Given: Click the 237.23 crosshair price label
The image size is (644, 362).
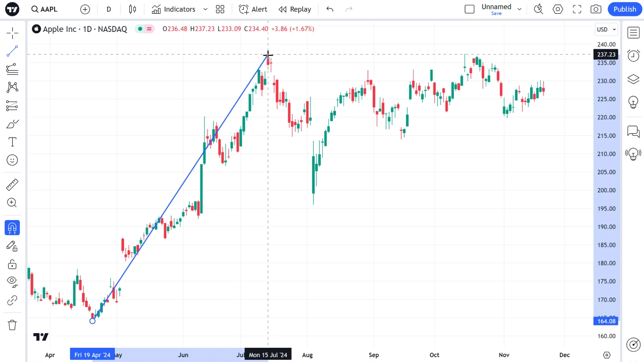Looking at the screenshot, I should point(606,55).
